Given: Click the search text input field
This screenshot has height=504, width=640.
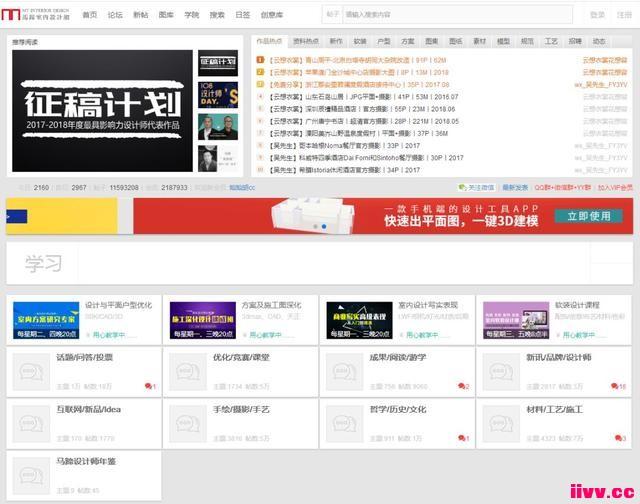Looking at the screenshot, I should pos(458,15).
